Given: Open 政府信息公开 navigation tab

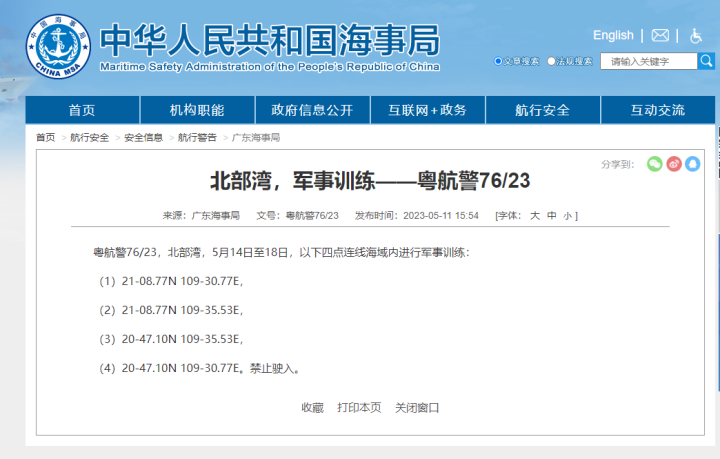Looking at the screenshot, I should point(312,110).
